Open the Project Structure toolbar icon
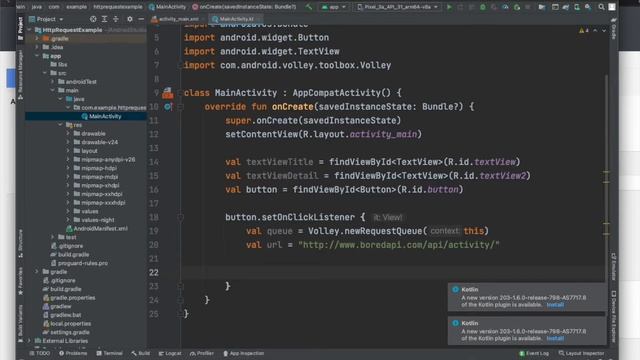 click(x=542, y=7)
